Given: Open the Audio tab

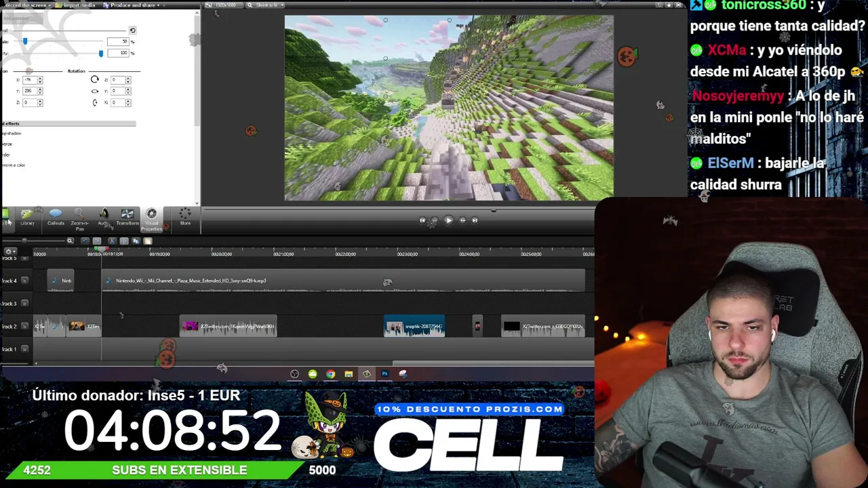Looking at the screenshot, I should coord(103,218).
